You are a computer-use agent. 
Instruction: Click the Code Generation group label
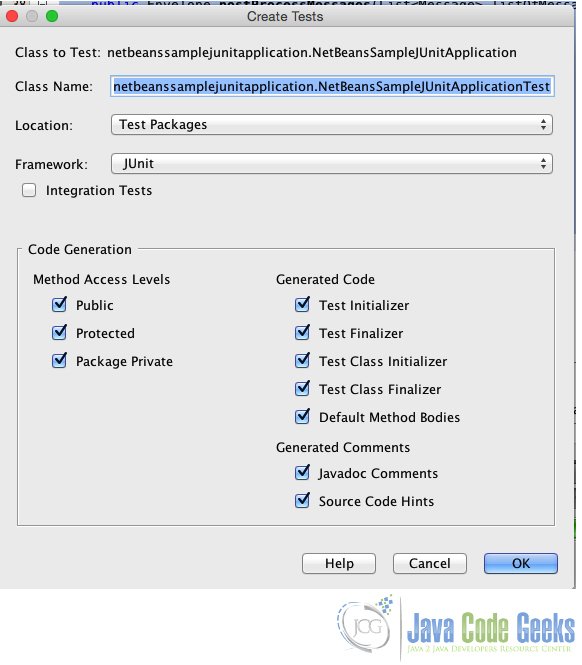click(80, 249)
